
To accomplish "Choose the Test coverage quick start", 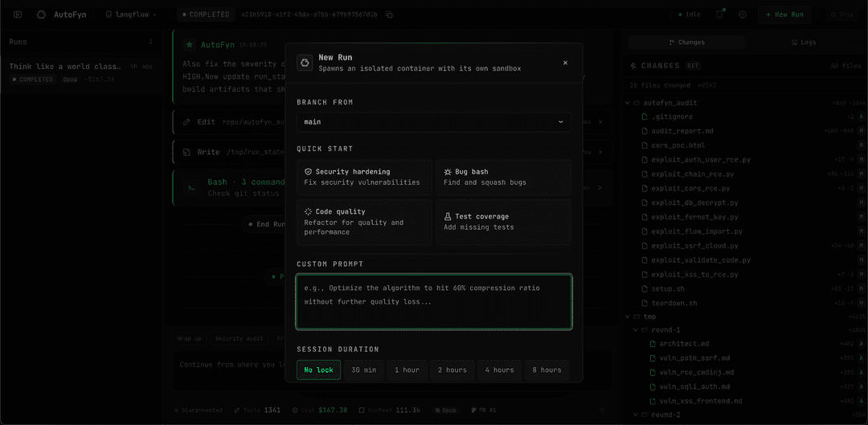I will point(504,222).
